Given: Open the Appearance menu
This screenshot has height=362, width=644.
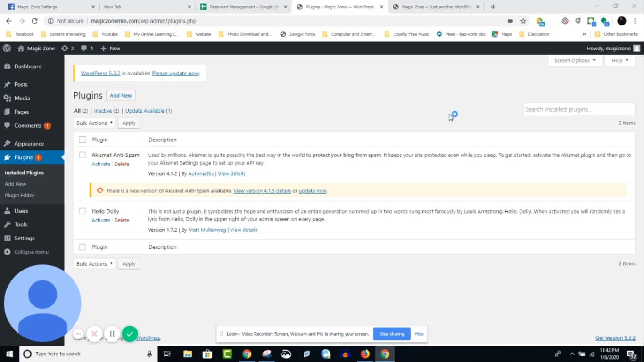Looking at the screenshot, I should [x=32, y=144].
